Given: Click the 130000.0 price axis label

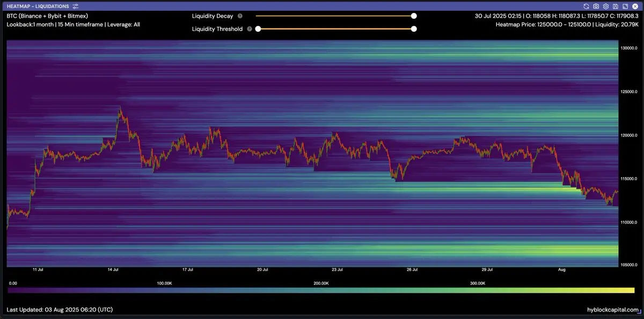Looking at the screenshot, I should (629, 48).
